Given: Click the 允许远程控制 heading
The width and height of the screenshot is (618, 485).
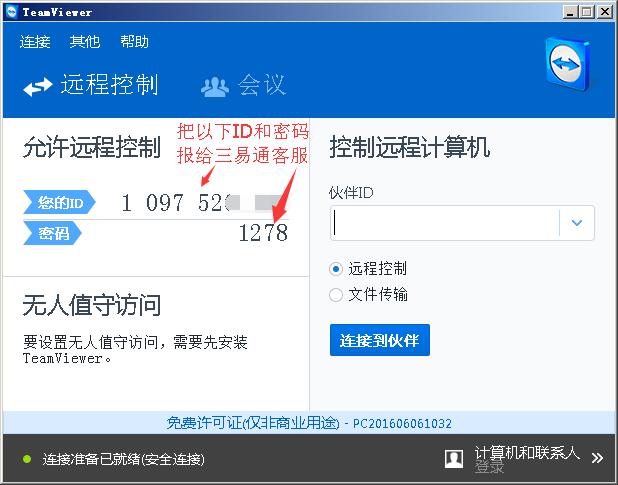Looking at the screenshot, I should 92,147.
